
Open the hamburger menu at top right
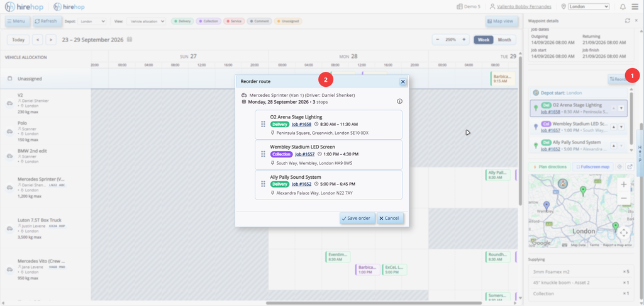point(635,6)
